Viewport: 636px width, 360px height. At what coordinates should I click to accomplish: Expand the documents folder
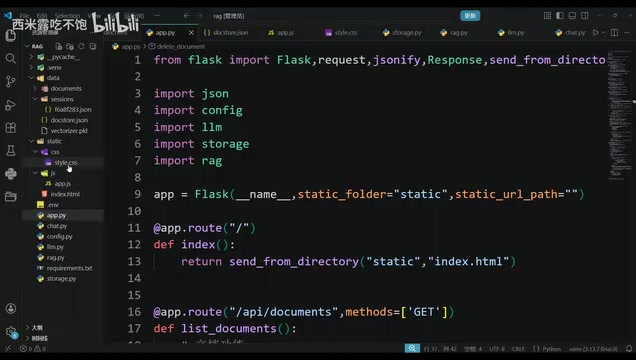point(35,88)
